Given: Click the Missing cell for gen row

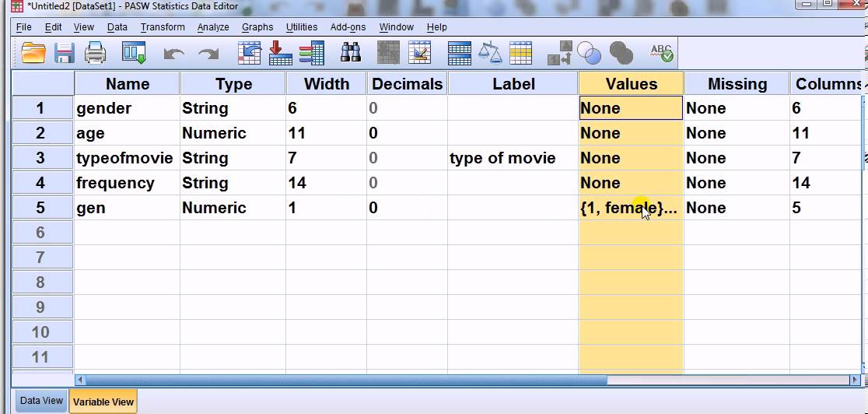Looking at the screenshot, I should coord(737,208).
